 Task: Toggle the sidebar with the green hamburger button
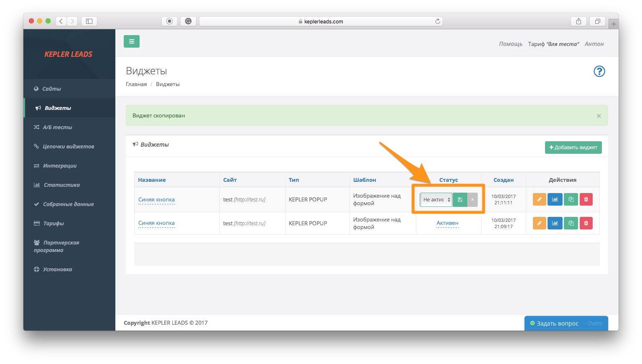tap(132, 41)
